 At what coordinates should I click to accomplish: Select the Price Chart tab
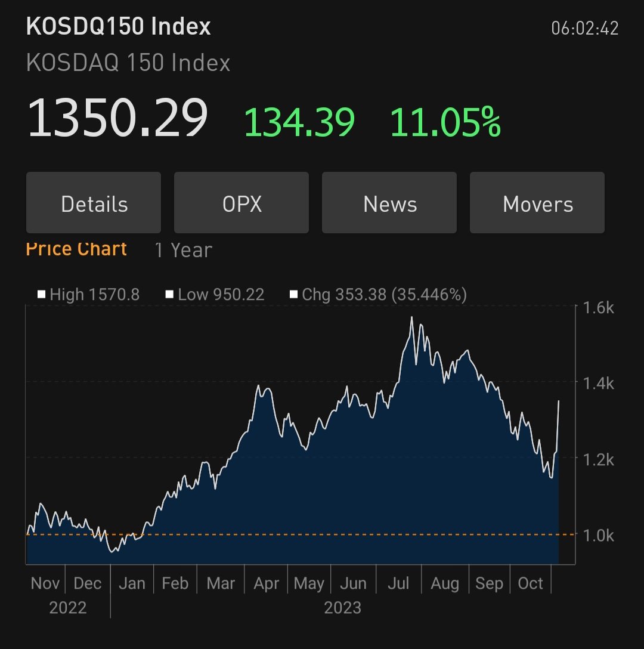pos(76,249)
